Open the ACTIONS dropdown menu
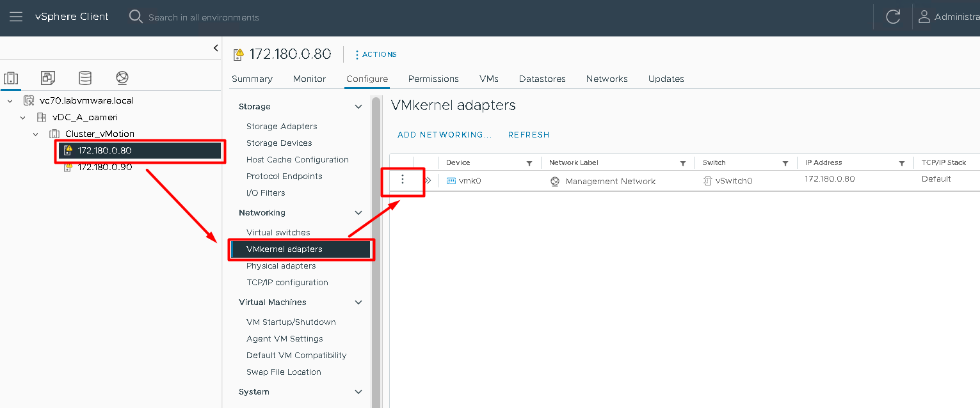 pos(376,54)
